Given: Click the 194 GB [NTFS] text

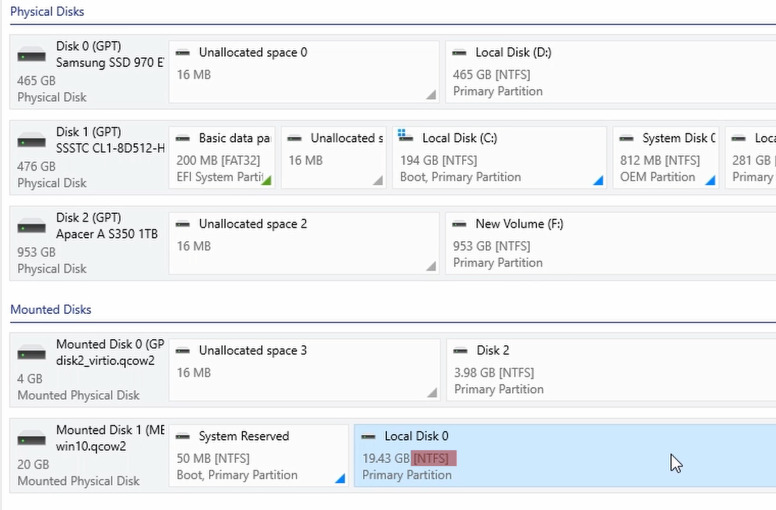Looking at the screenshot, I should [438, 160].
